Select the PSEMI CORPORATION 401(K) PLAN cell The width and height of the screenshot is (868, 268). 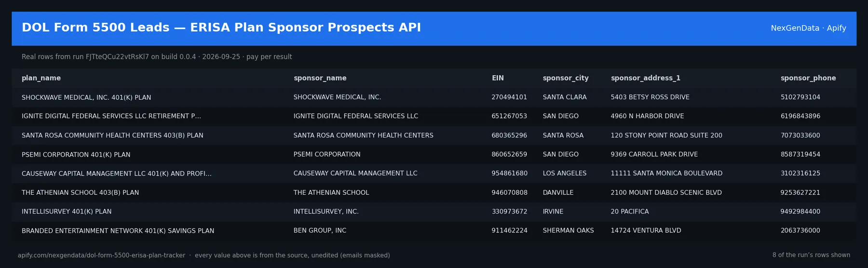[76, 155]
